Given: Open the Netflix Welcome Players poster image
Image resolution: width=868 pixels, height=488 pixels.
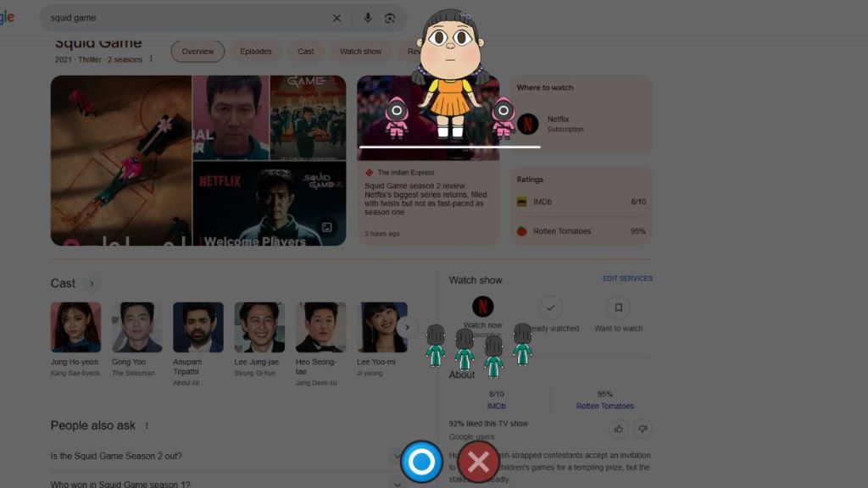Looking at the screenshot, I should pos(270,203).
